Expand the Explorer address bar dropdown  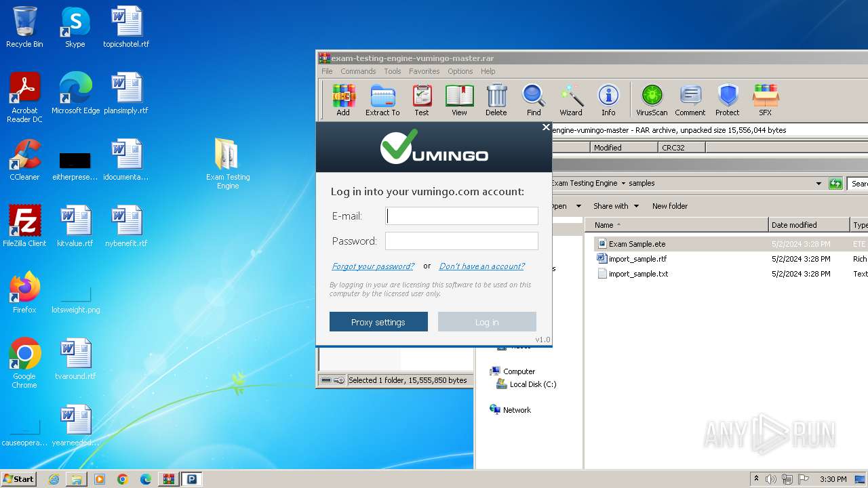tap(818, 184)
